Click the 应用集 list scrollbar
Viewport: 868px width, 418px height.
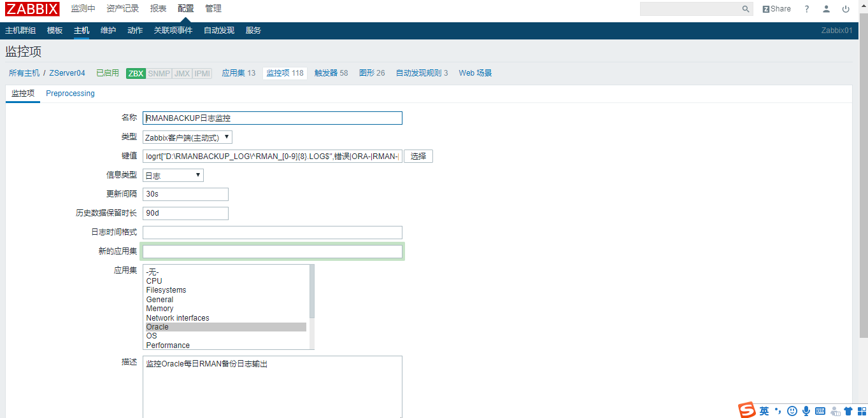point(312,307)
